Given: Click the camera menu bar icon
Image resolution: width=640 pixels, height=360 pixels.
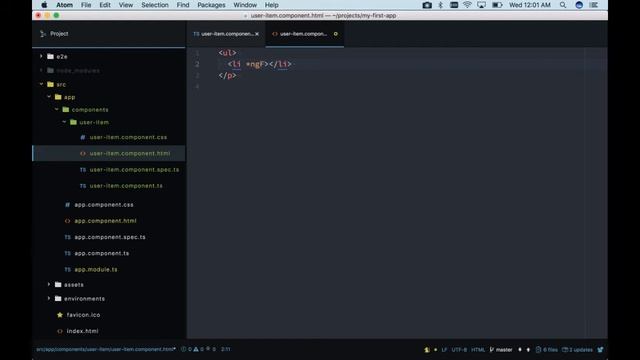Looking at the screenshot, I should click(427, 5).
